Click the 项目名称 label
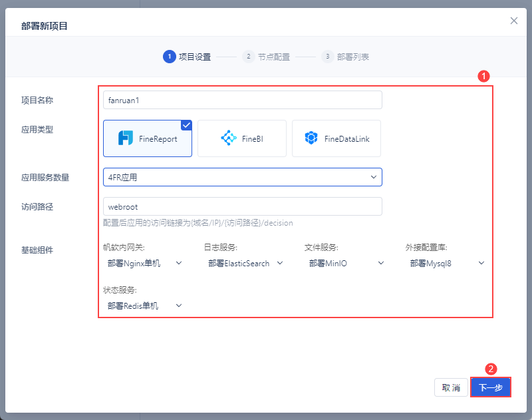This screenshot has height=420, width=532. click(x=37, y=100)
